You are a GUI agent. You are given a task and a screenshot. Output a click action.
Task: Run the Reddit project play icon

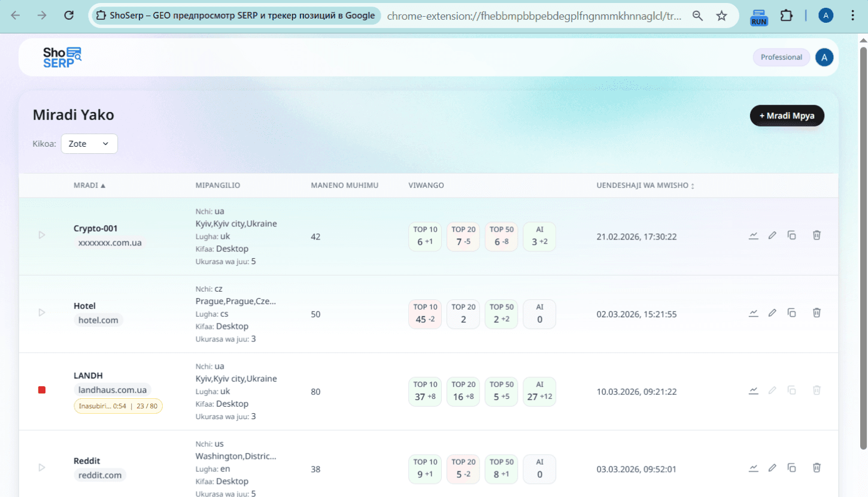[42, 467]
